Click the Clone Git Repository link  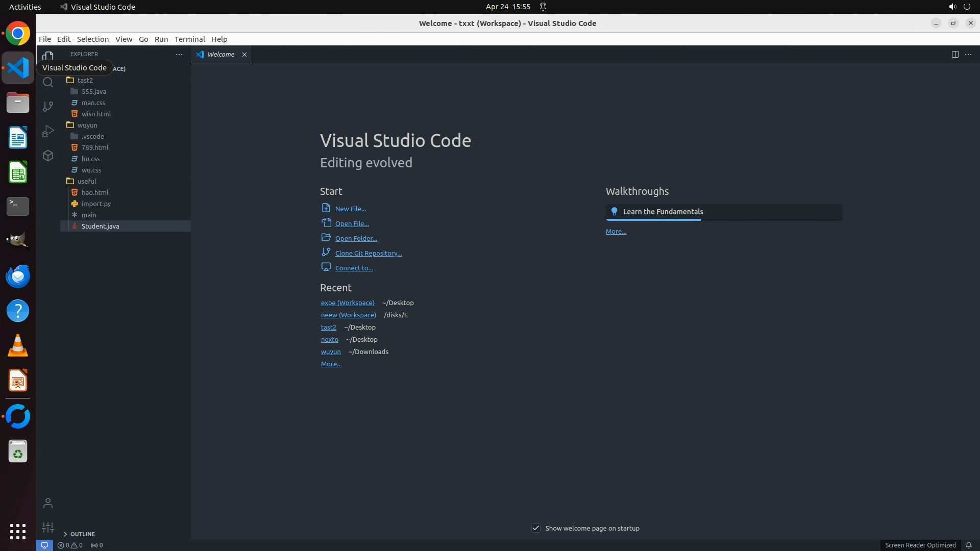[x=368, y=254]
